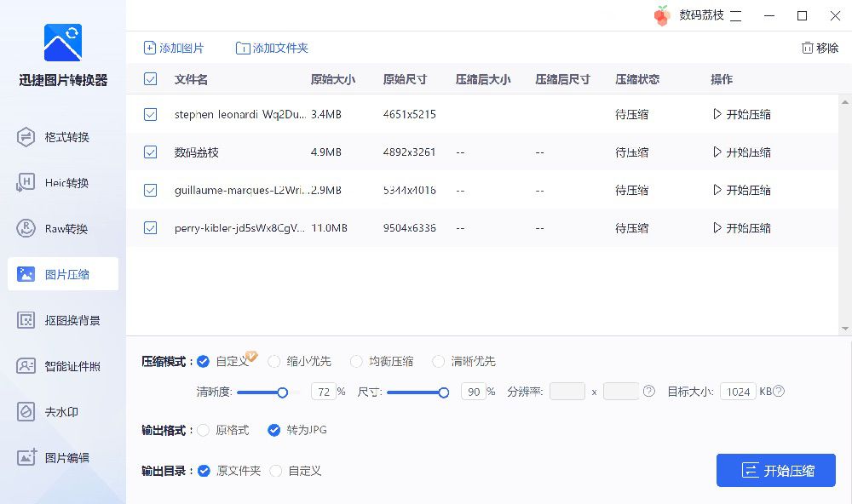Select the 均衡压缩 compression mode
Screen dimensions: 852x504
pyautogui.click(x=356, y=361)
